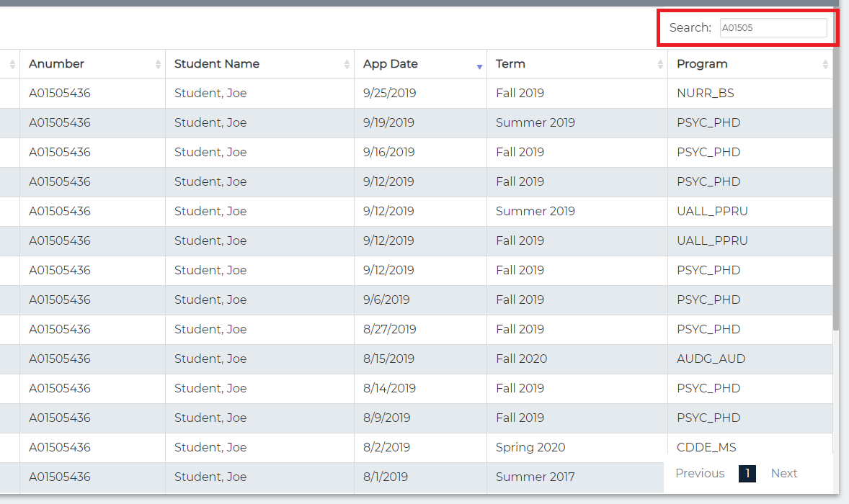Click the Spring 2020 term cell
This screenshot has width=849, height=504.
[x=530, y=447]
